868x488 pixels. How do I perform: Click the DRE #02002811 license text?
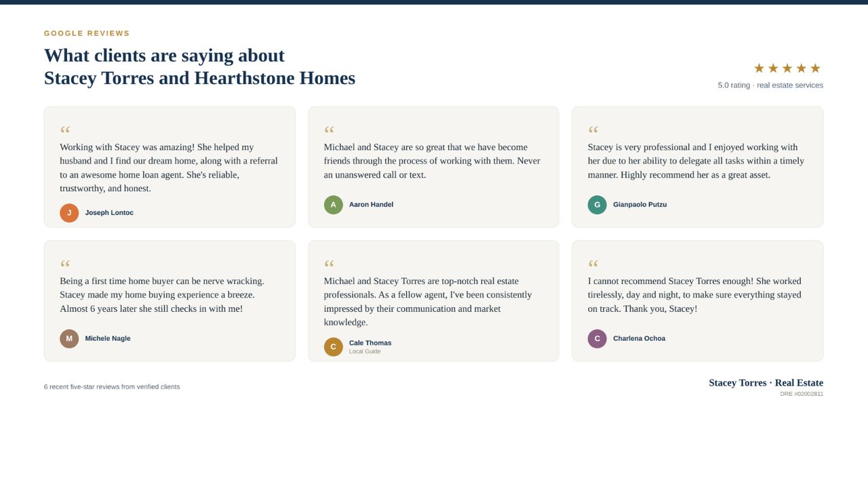click(802, 394)
